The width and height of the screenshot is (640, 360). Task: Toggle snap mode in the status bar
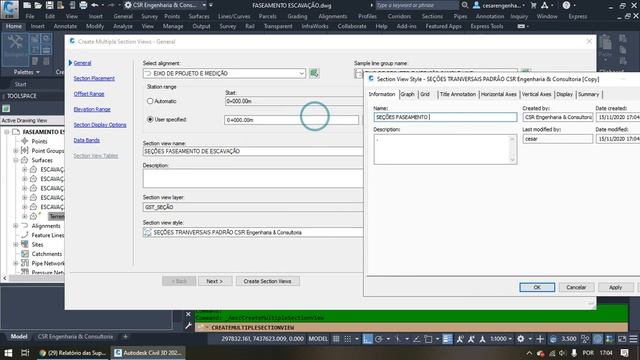pyautogui.click(x=347, y=339)
